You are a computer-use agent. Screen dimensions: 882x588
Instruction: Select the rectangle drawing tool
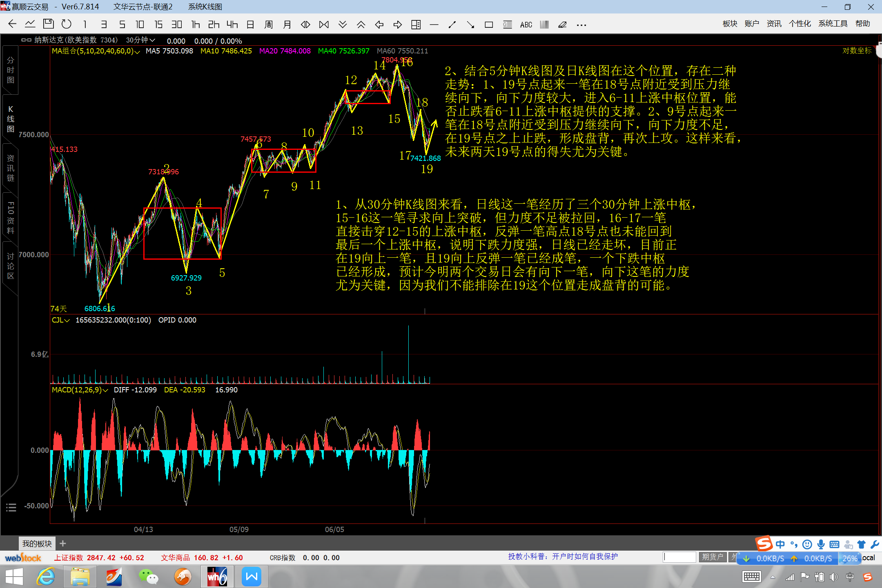click(489, 25)
